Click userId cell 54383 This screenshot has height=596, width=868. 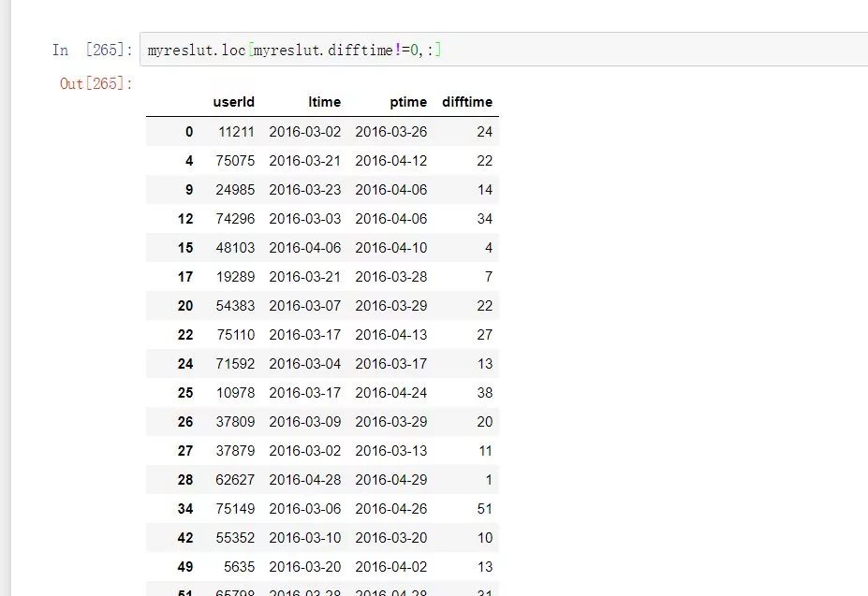pyautogui.click(x=235, y=305)
